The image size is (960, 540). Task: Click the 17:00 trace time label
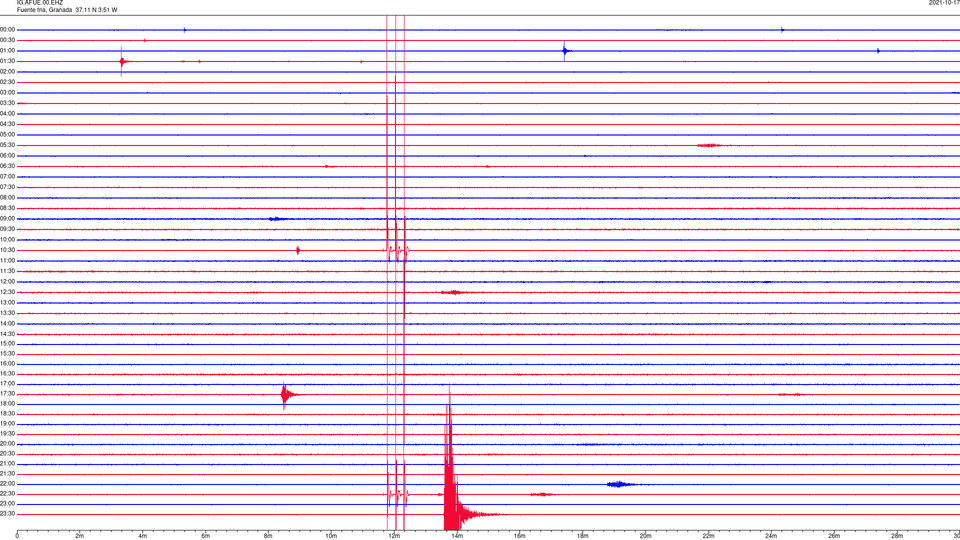coord(7,384)
